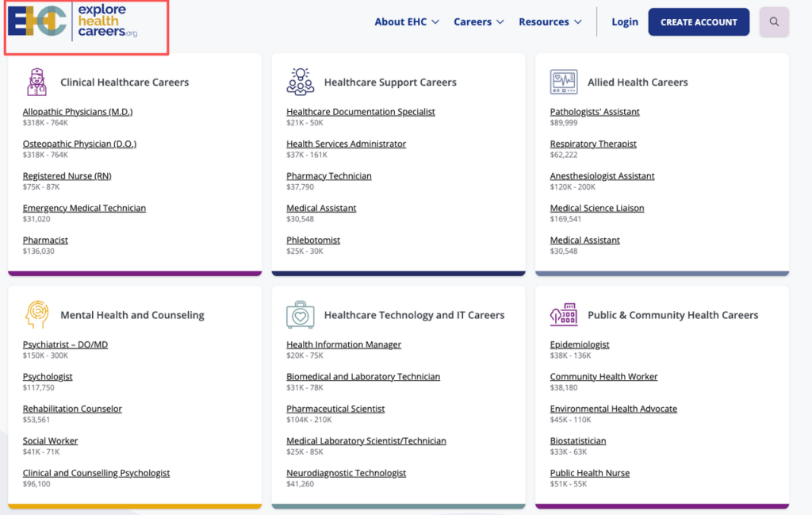Click the Allied Health Careers monitor icon

564,82
